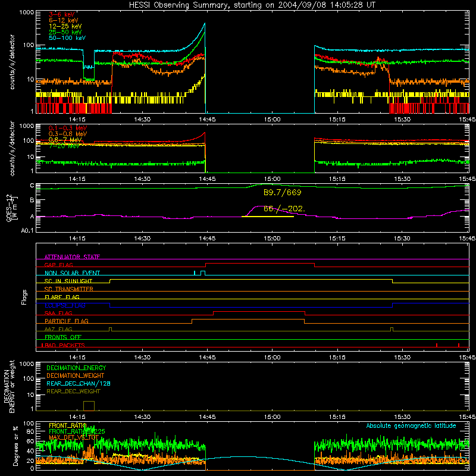The image size is (476, 476).
Task: Click the raised GAP_FLAG step segment
Action: (260, 263)
